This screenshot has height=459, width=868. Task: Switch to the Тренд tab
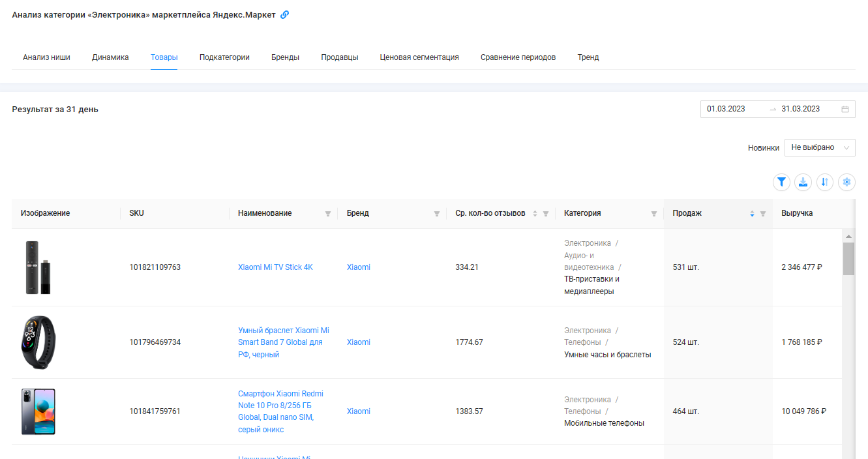tap(588, 57)
